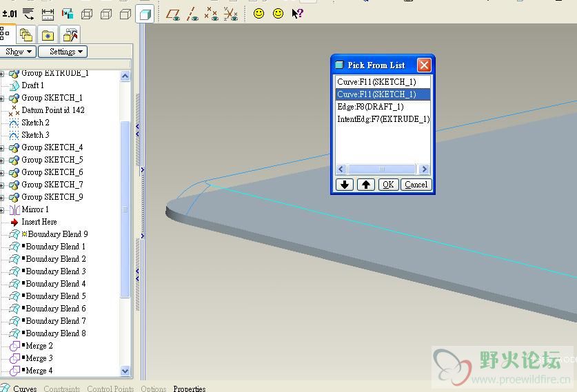Activate the context help arrow icon
The width and height of the screenshot is (577, 392).
tap(297, 14)
